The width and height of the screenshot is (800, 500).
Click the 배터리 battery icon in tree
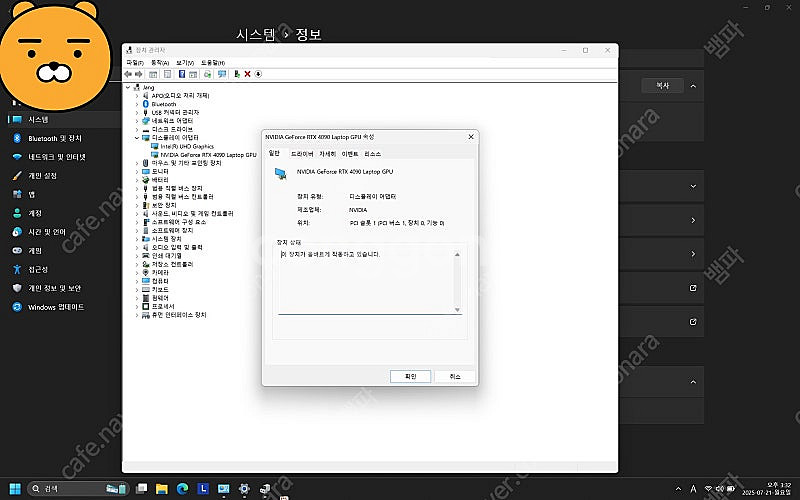click(145, 180)
